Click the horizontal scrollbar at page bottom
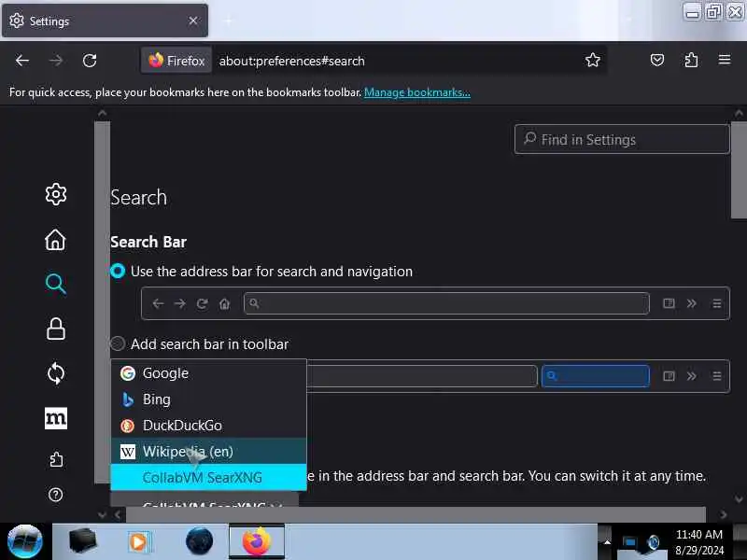Viewport: 747px width, 560px height. pos(416,514)
